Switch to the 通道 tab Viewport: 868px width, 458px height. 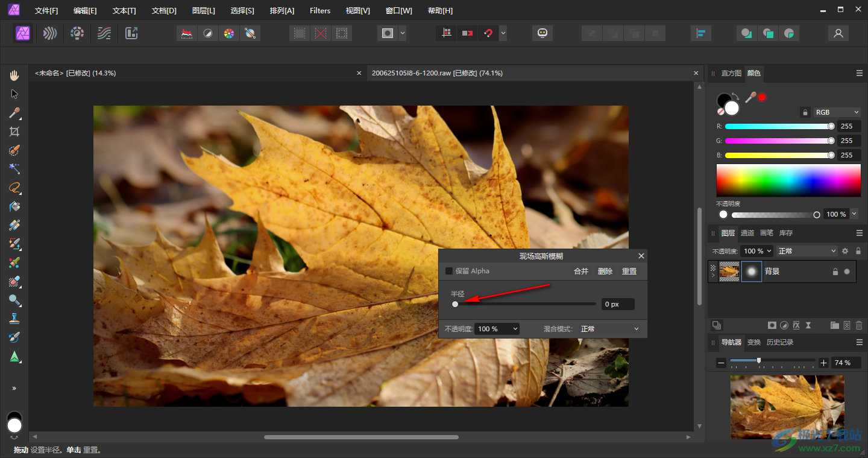[747, 233]
